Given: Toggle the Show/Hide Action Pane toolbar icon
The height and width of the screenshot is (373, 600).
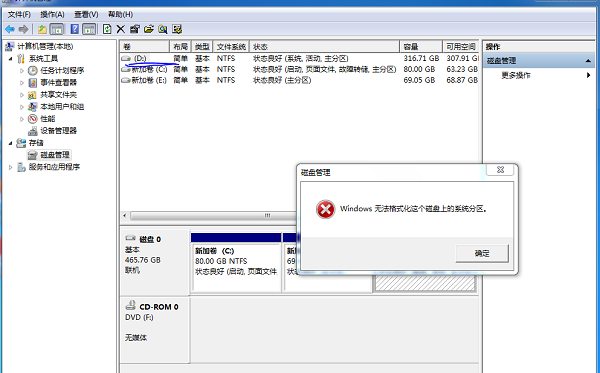Looking at the screenshot, I should pyautogui.click(x=89, y=29).
